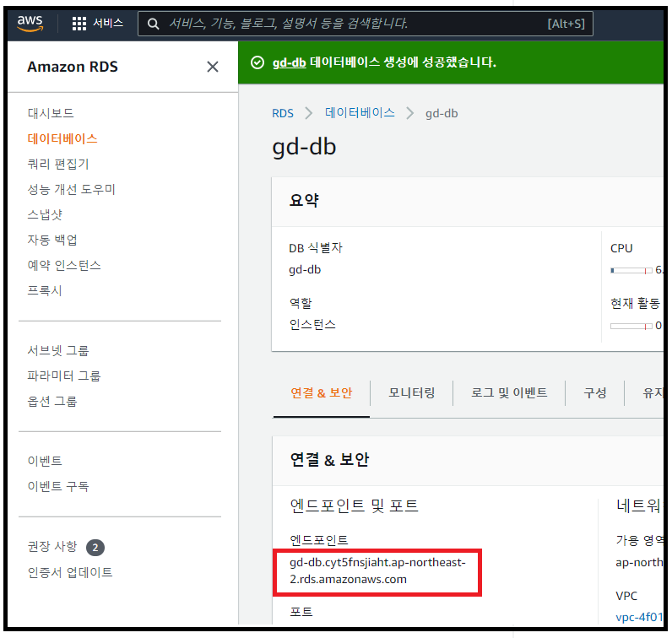Click the DB 식별자 value gd-db

(x=305, y=270)
